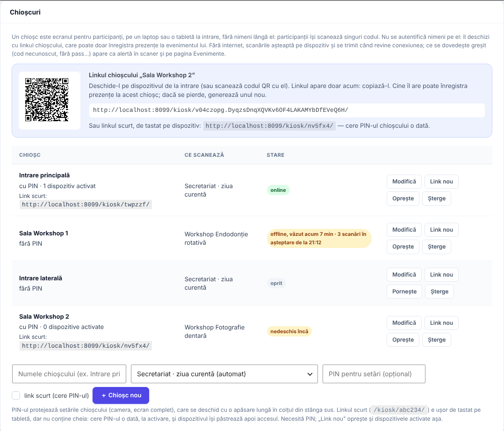Viewport: 504px width, 431px height.
Task: Click cu PIN · 0 dispozitive activate text
Action: tap(61, 327)
